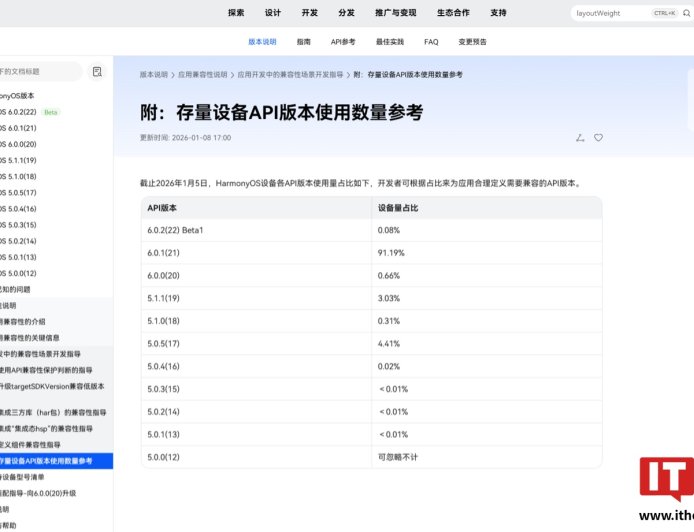
Task: Open the 生态合作 top menu
Action: [453, 13]
